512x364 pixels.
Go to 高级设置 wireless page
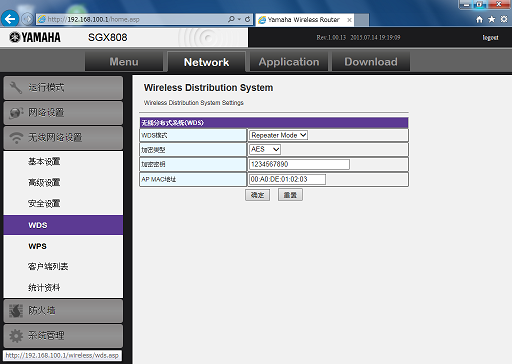[x=44, y=183]
